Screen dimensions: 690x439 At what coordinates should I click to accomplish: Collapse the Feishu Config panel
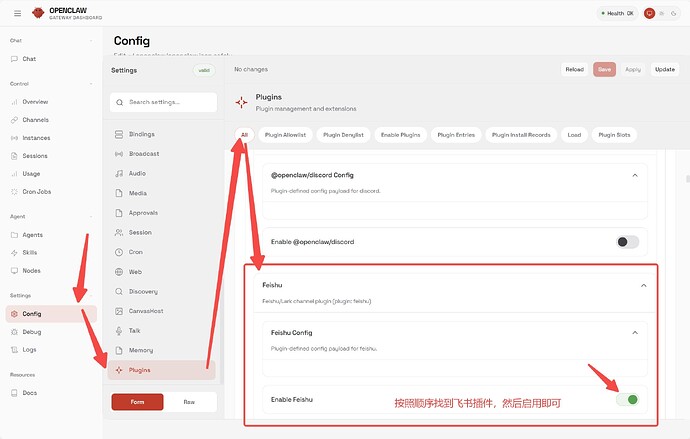point(634,332)
